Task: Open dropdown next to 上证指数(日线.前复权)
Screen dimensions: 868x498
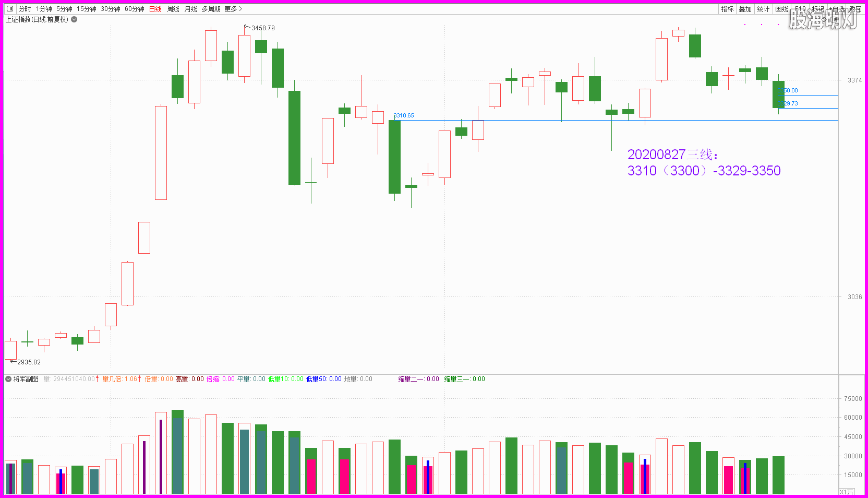Action: click(x=74, y=19)
